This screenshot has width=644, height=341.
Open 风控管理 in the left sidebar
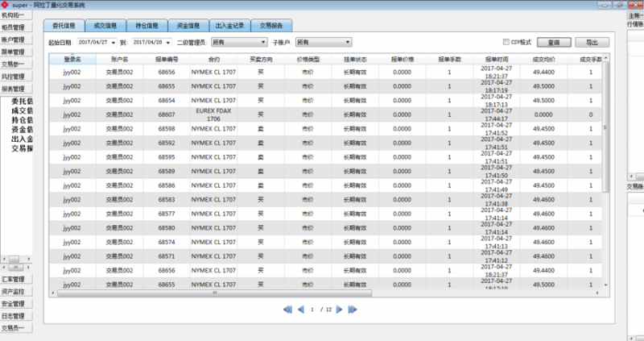16,77
